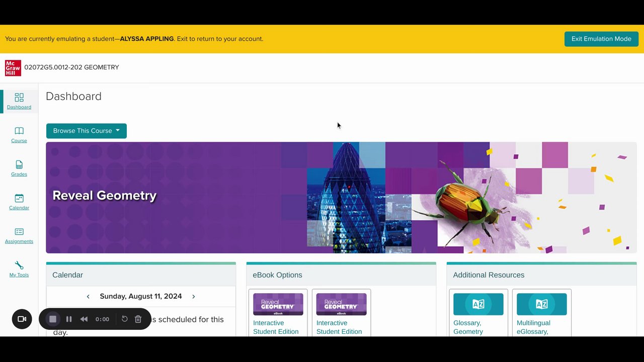Click the recording timer 0:00

point(102,319)
